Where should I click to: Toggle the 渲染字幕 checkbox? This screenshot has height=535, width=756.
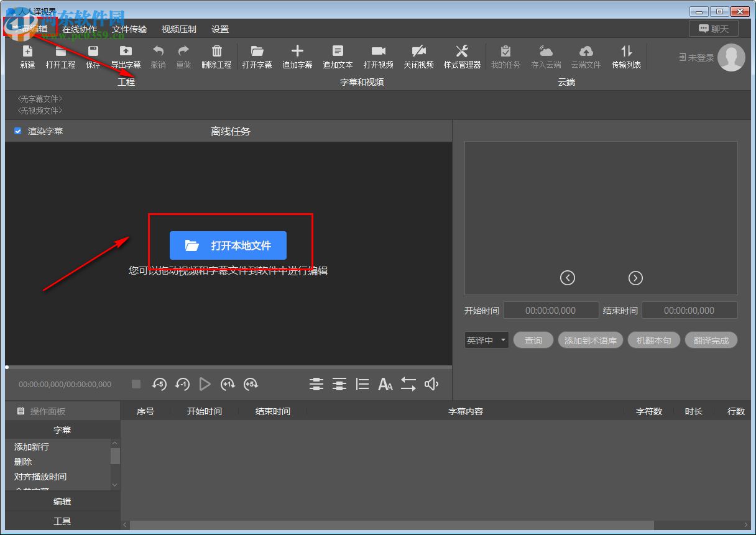click(18, 131)
